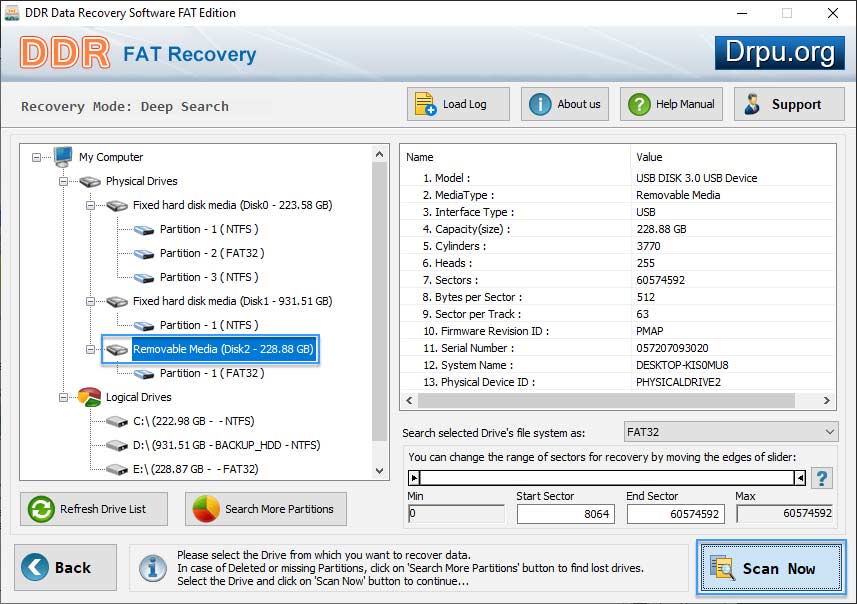
Task: Click the Partition - 2 (FAT32) icon under Disk0
Action: [x=144, y=254]
